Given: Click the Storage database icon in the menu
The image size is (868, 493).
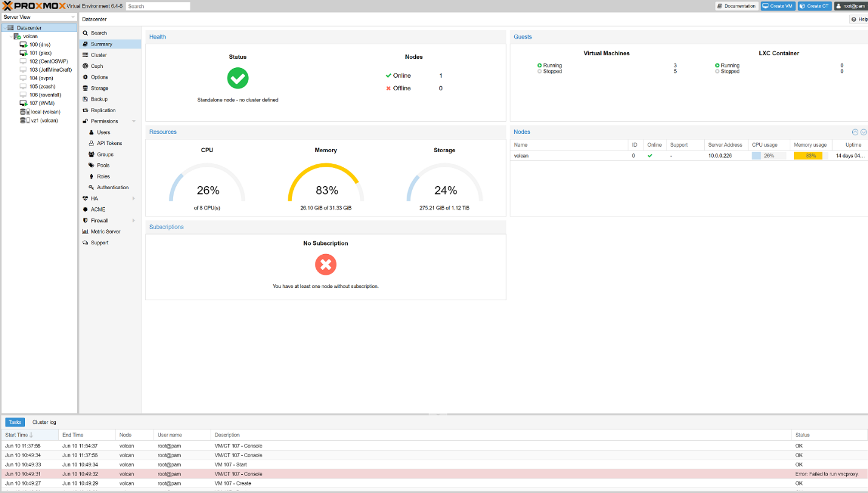Looking at the screenshot, I should (86, 89).
